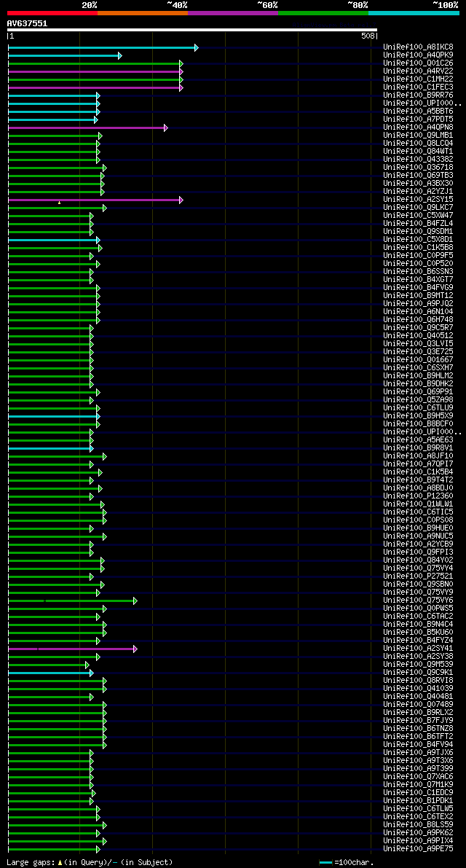Select the UniRef100_Q41039 label
Image resolution: width=466 pixels, height=868 pixels.
click(418, 689)
